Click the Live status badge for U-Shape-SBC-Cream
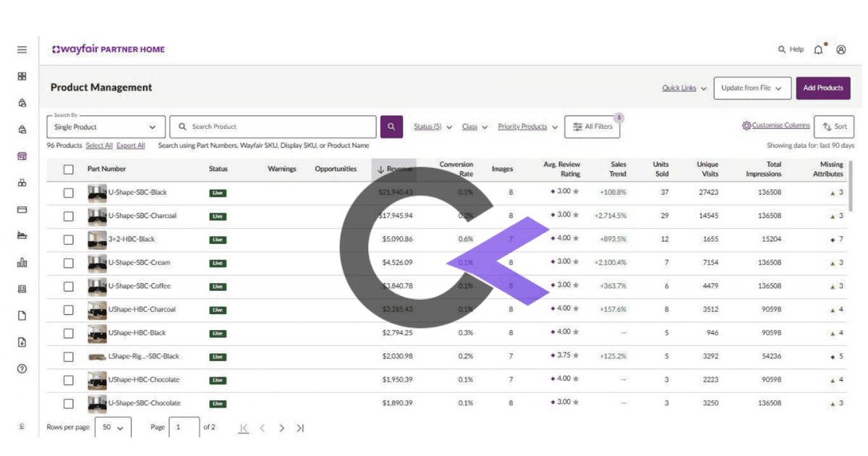The image size is (868, 456). pos(218,263)
